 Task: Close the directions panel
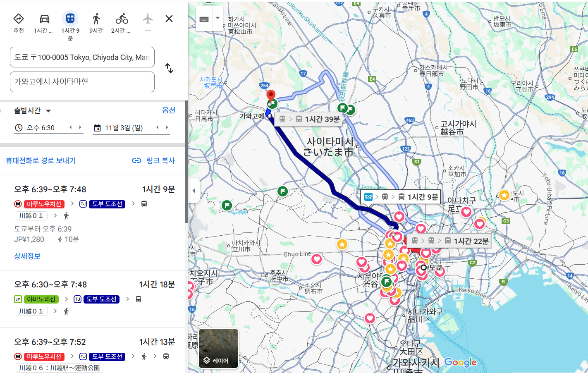pos(169,19)
